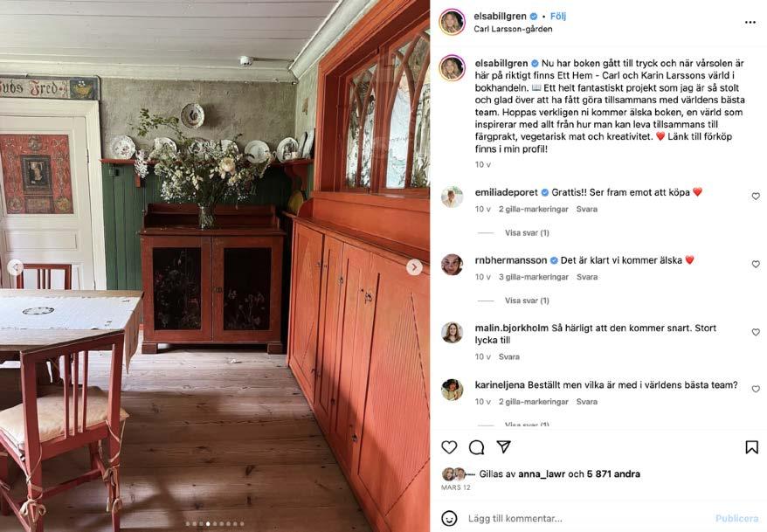The image size is (767, 532).
Task: Open the three-dot more options menu
Action: coord(750,23)
